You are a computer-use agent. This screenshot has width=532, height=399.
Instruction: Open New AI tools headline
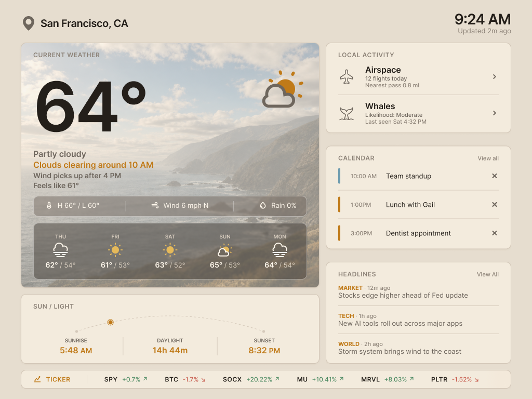[400, 323]
